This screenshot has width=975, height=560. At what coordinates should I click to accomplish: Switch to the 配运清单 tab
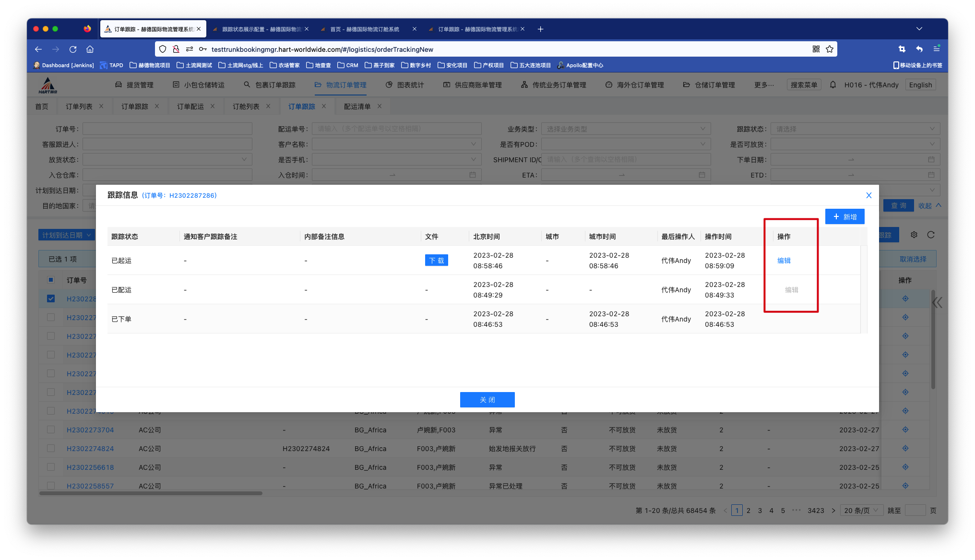[357, 107]
